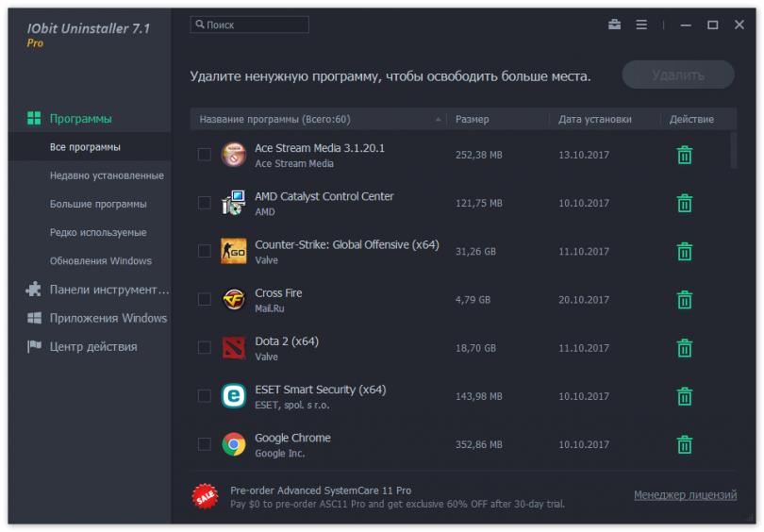Sort by program name column header arrow
The height and width of the screenshot is (532, 764).
[x=438, y=120]
